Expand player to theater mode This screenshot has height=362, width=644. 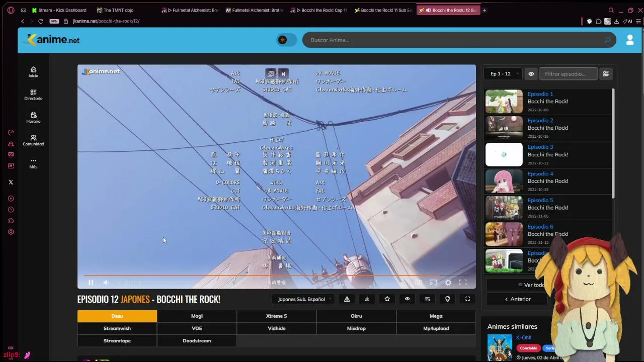[x=467, y=299]
